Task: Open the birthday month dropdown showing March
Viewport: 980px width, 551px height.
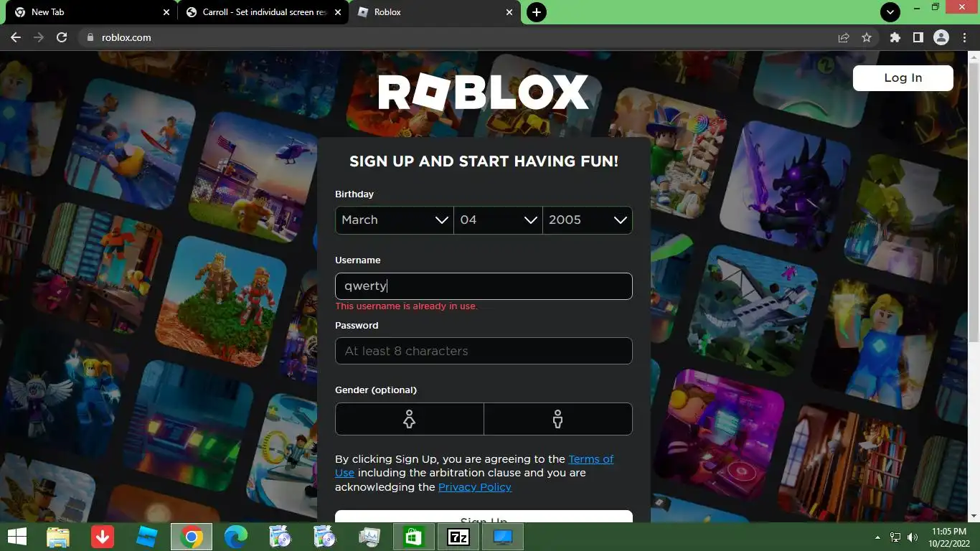Action: [x=395, y=220]
